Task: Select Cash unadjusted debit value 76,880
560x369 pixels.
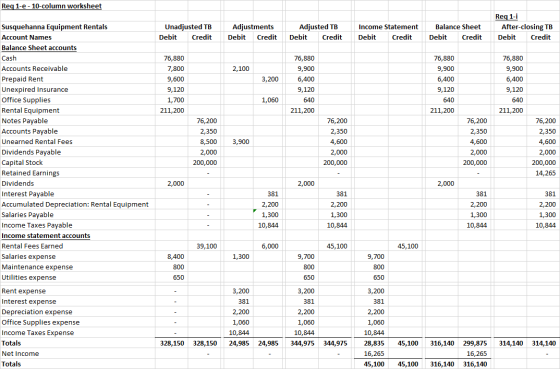Action: tap(174, 58)
